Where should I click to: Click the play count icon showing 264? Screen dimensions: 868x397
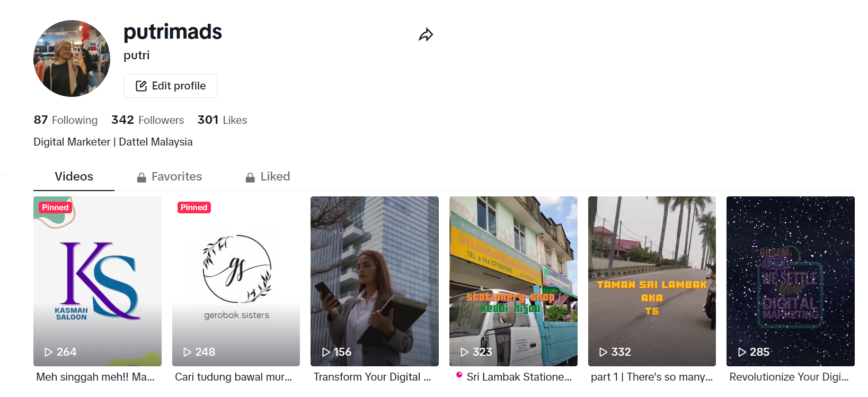click(x=48, y=352)
